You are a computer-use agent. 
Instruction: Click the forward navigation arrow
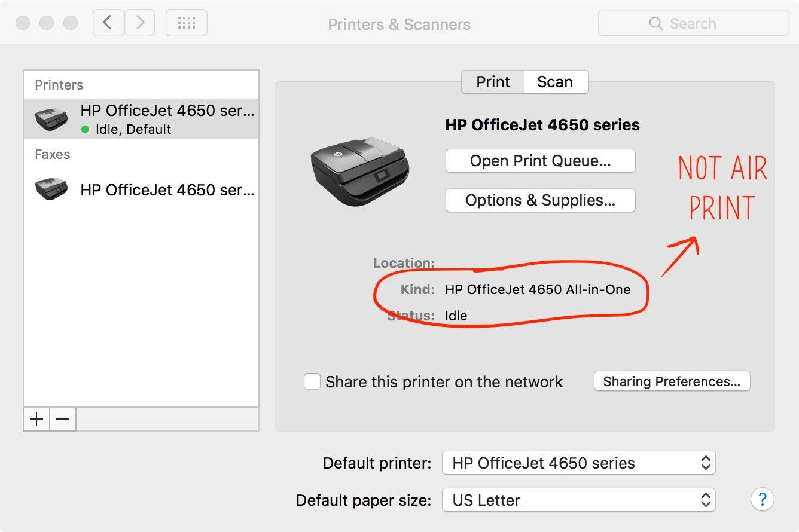point(140,23)
